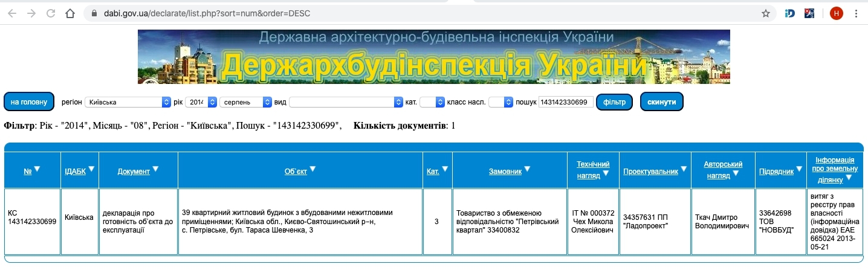Click the sort arrow under земельну ділянку
This screenshot has width=868, height=270.
[x=849, y=178]
